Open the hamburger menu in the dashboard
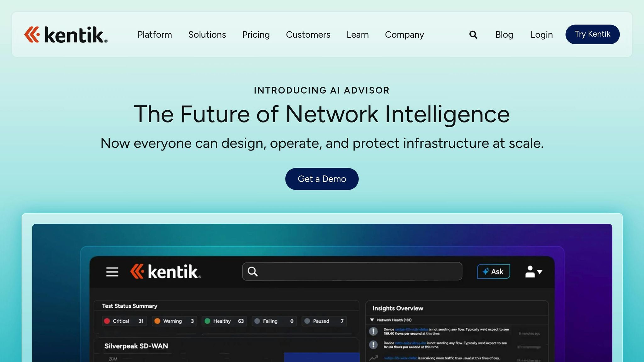 (x=112, y=271)
